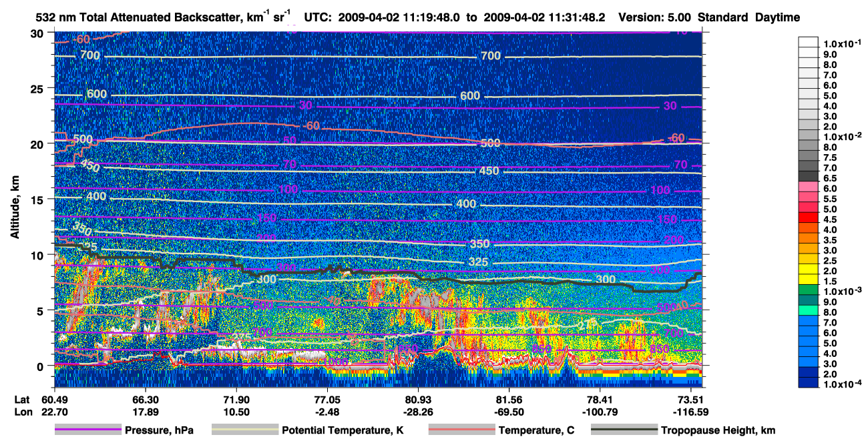Image resolution: width=868 pixels, height=445 pixels.
Task: Click the longitude value 22.70
Action: pyautogui.click(x=54, y=412)
